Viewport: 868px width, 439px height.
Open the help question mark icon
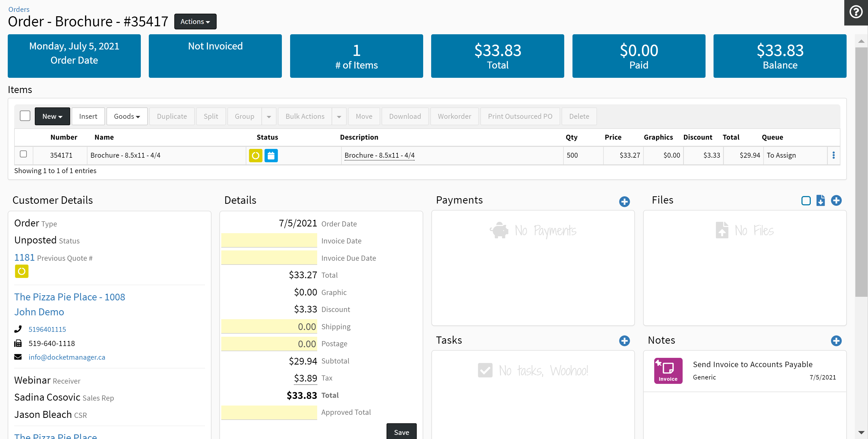[856, 12]
